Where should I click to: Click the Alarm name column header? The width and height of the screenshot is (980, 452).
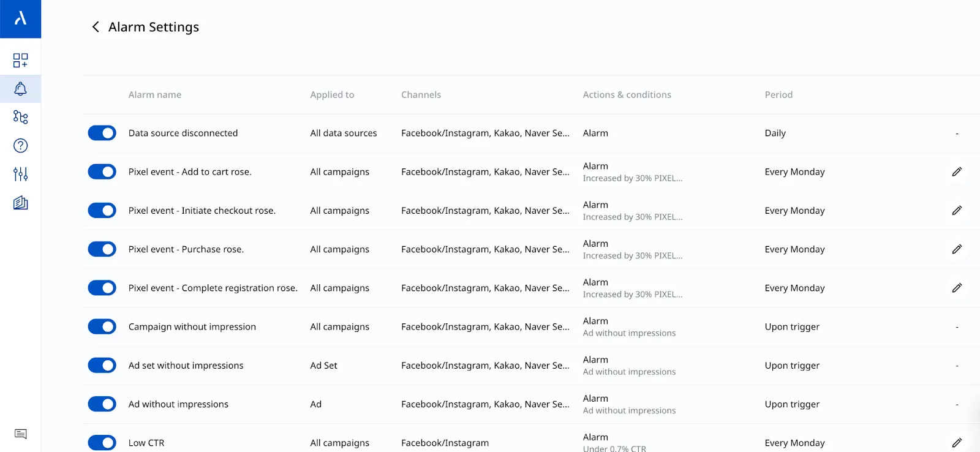[x=155, y=94]
